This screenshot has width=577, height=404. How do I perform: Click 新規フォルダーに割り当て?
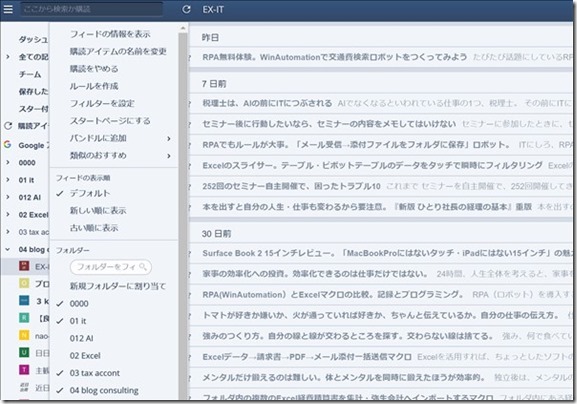coord(118,286)
